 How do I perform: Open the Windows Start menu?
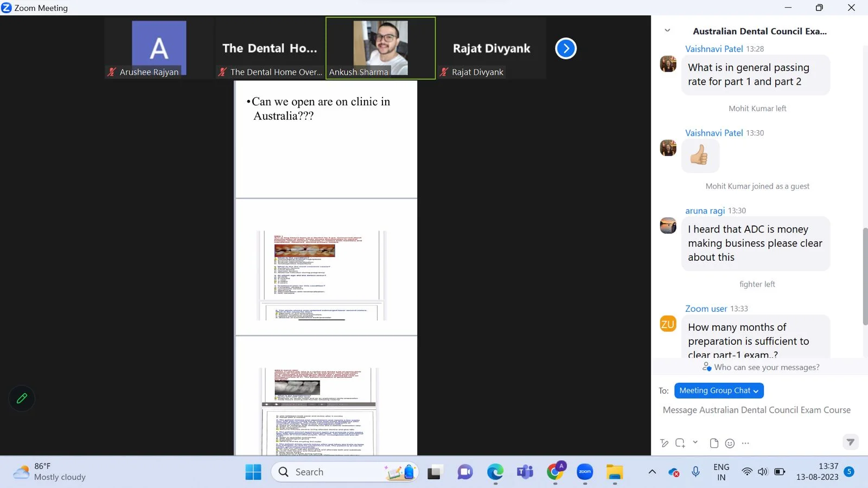click(253, 472)
